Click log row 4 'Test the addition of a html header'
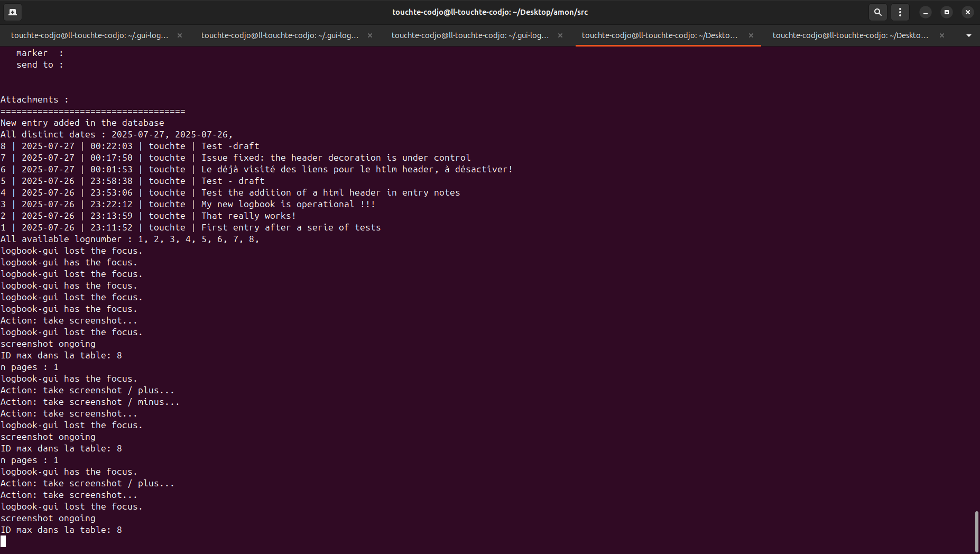The image size is (980, 554). click(230, 192)
